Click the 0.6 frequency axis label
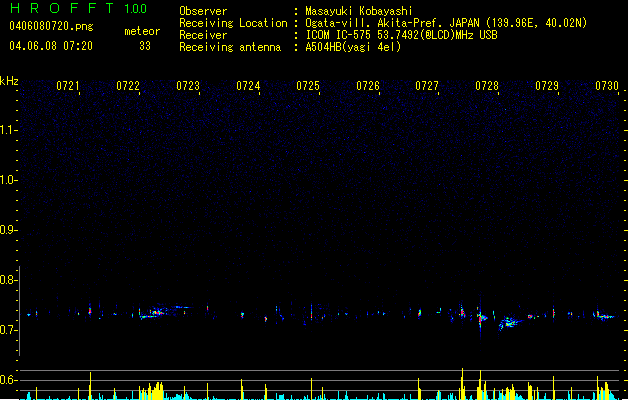629x400 pixels. coord(8,380)
